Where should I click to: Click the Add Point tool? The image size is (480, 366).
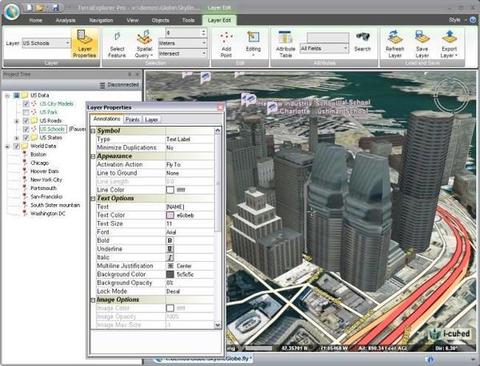tap(226, 44)
